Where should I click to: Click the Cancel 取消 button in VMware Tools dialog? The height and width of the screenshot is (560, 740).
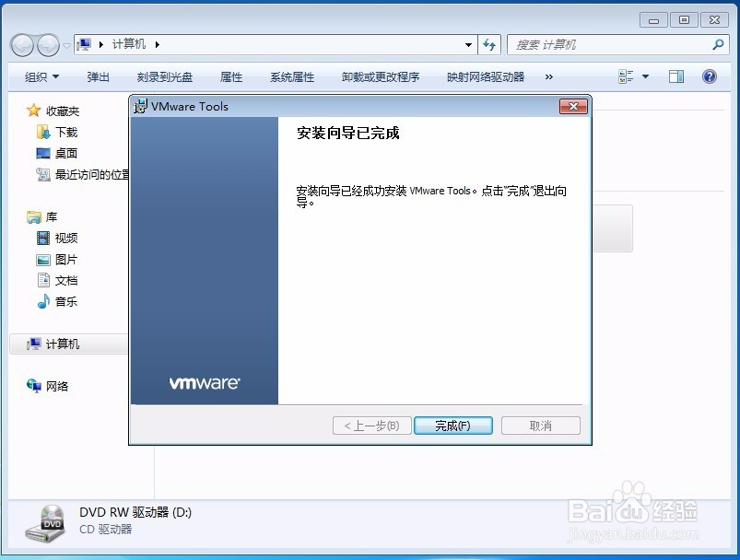(540, 426)
